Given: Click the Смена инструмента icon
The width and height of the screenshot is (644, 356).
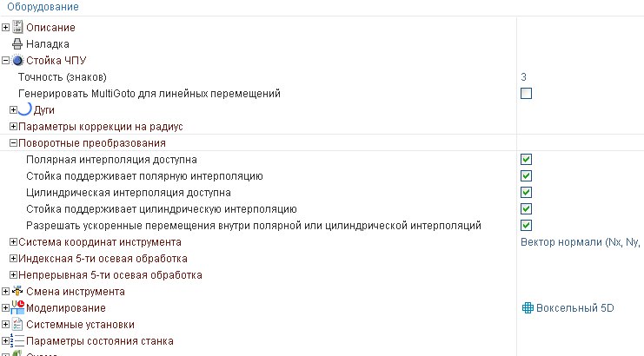Looking at the screenshot, I should click(x=17, y=291).
